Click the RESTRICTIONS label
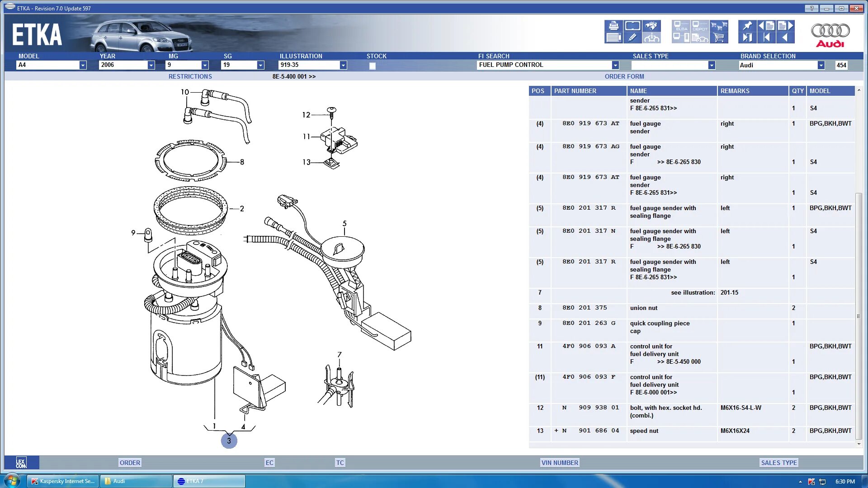 coord(190,76)
